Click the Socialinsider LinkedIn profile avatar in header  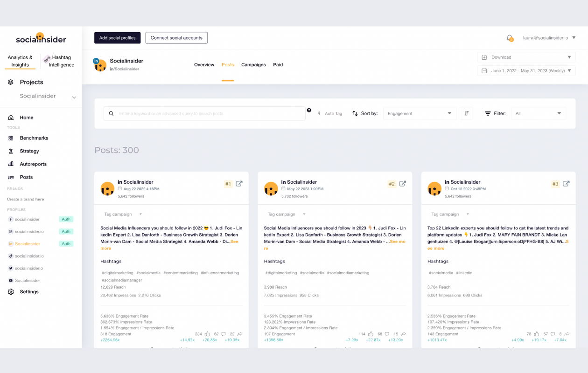100,65
